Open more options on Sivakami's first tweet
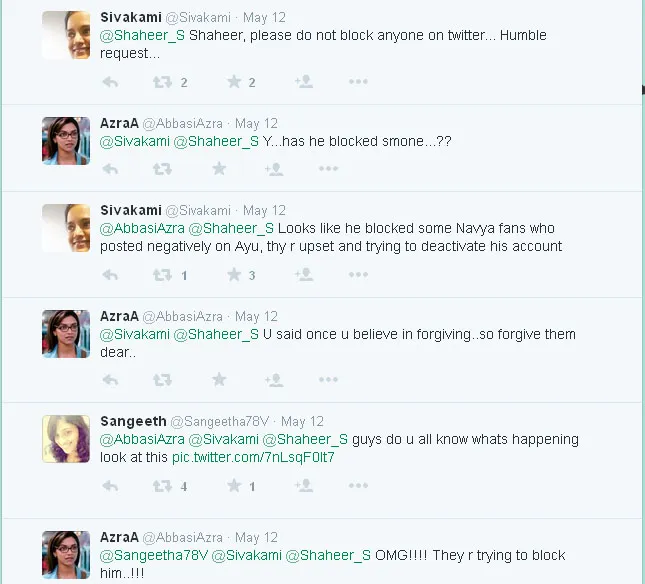The width and height of the screenshot is (645, 584). click(358, 81)
